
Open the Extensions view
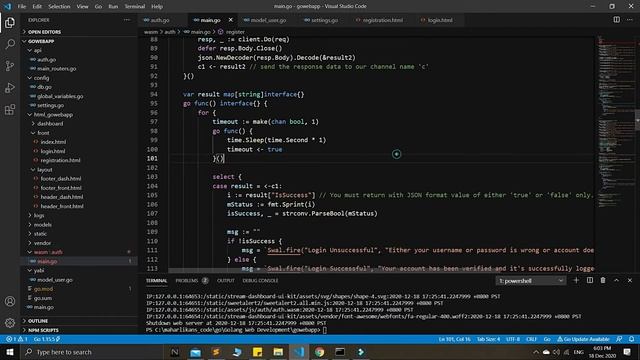[10, 109]
